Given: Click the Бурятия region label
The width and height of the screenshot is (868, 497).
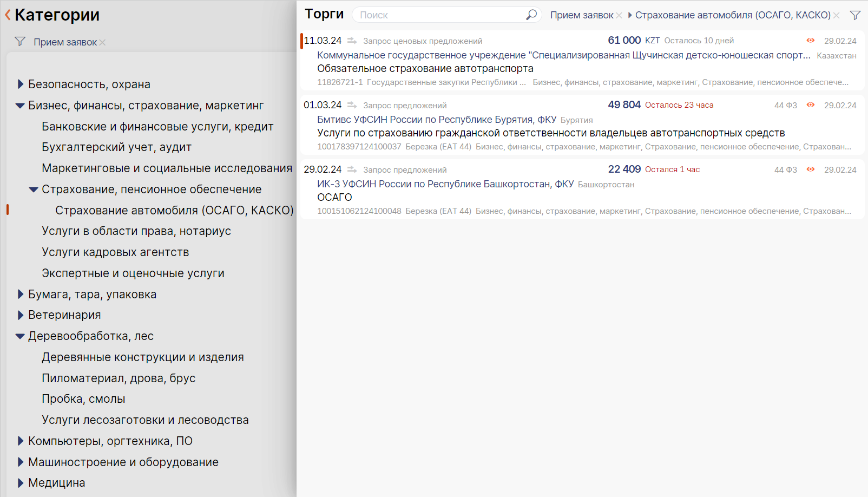Looking at the screenshot, I should pos(577,120).
